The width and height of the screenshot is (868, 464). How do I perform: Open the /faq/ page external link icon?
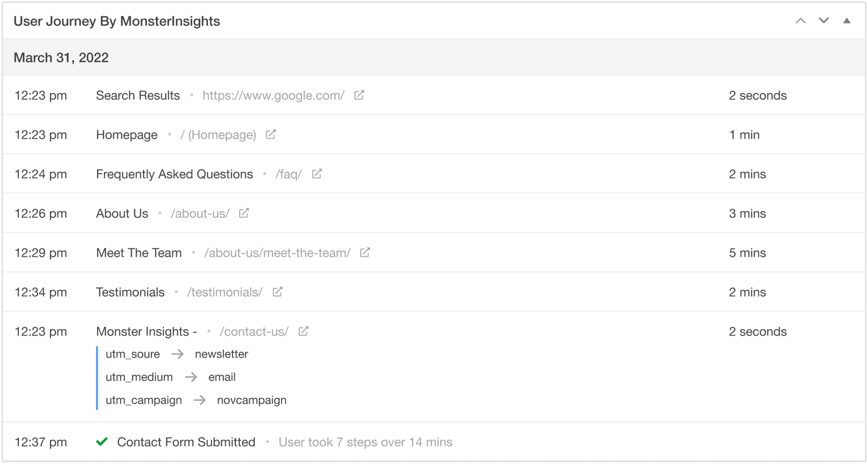coord(317,174)
